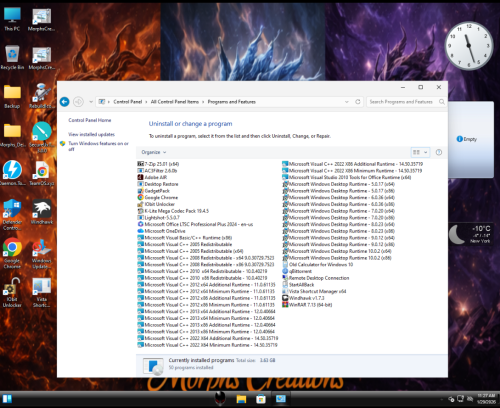Select the Daemon Tools desktop shortcut

coord(12,173)
